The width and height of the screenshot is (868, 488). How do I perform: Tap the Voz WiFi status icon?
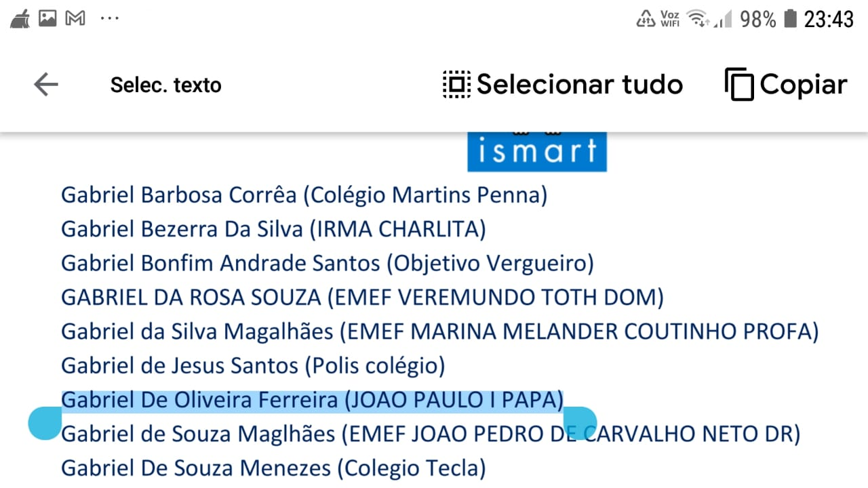[669, 18]
